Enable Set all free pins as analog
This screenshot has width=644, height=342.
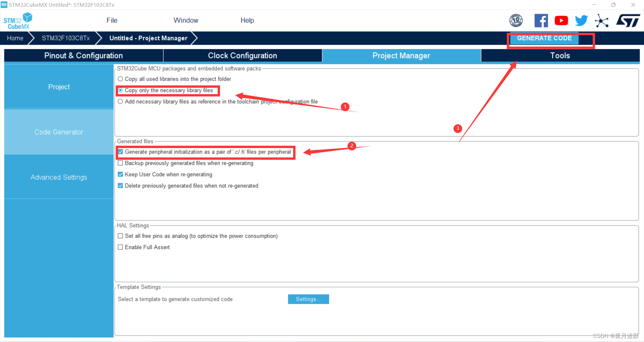pyautogui.click(x=120, y=236)
